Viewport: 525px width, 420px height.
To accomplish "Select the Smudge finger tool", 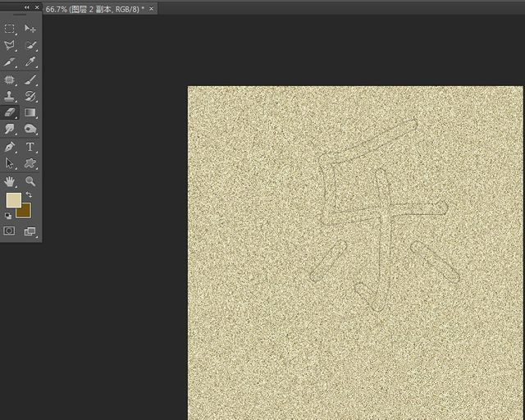I will coord(9,129).
